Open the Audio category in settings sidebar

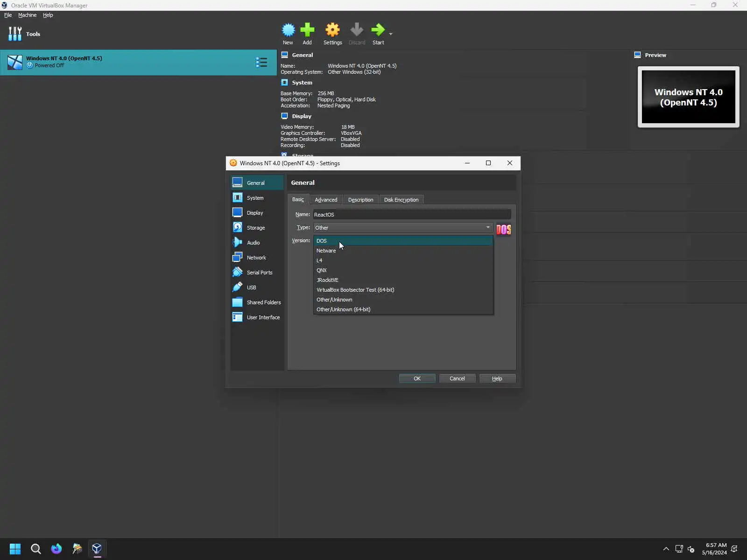tap(257, 242)
